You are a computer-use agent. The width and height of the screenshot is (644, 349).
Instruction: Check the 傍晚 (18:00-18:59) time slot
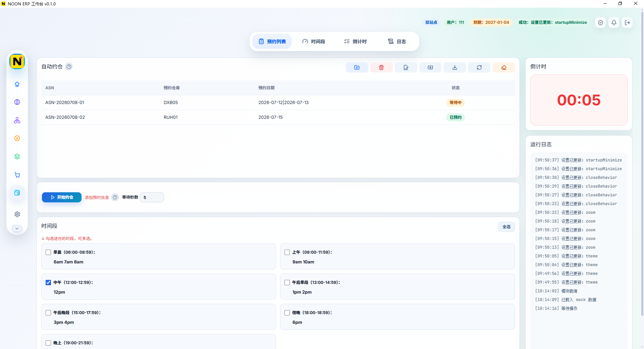click(x=287, y=313)
